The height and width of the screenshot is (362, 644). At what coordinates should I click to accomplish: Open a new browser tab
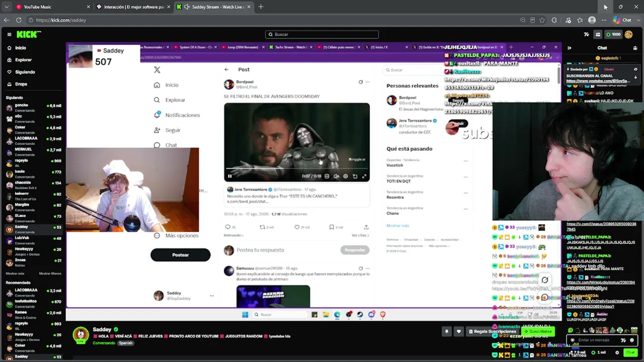coord(261,7)
